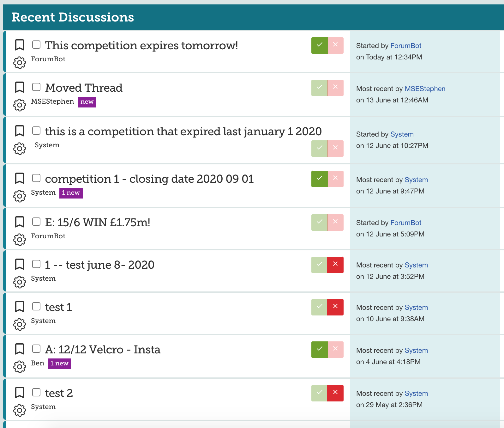Click red cross for 'A: 12/12 Velcro - Insta'
Screen dimensions: 504x428
click(x=336, y=350)
